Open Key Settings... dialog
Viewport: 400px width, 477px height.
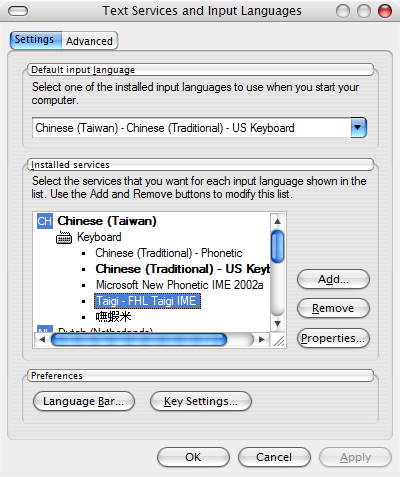point(201,401)
